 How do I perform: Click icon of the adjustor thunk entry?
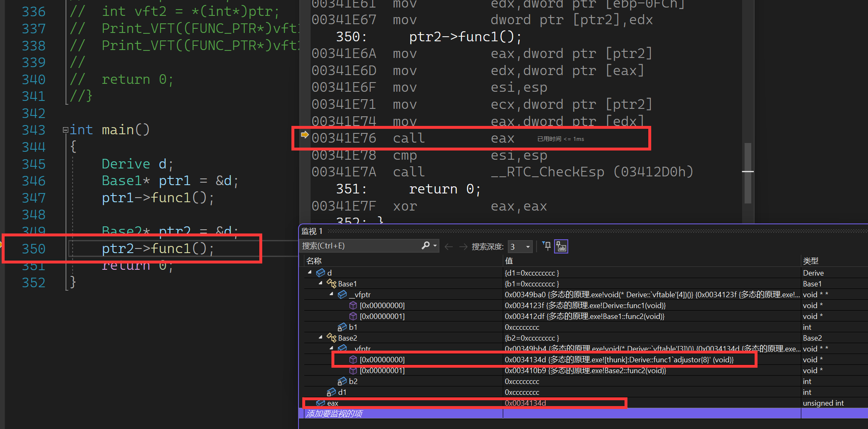click(x=353, y=359)
